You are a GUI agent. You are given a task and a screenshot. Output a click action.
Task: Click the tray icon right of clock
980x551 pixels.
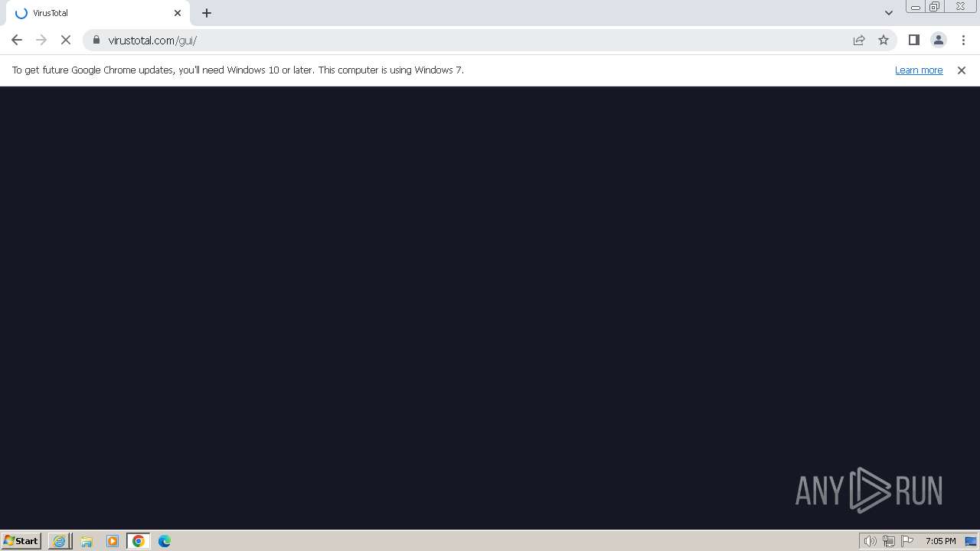971,541
